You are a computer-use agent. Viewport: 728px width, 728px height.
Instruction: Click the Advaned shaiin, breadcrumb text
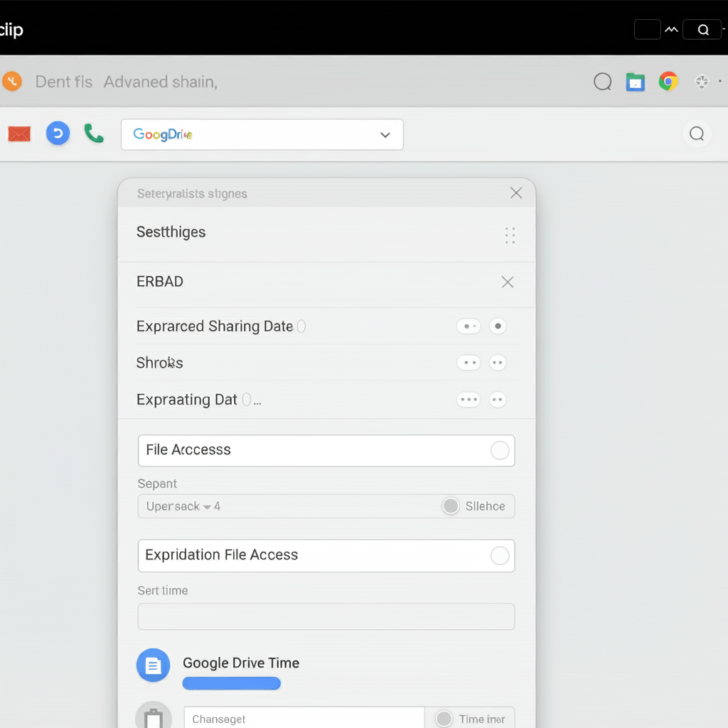[161, 82]
